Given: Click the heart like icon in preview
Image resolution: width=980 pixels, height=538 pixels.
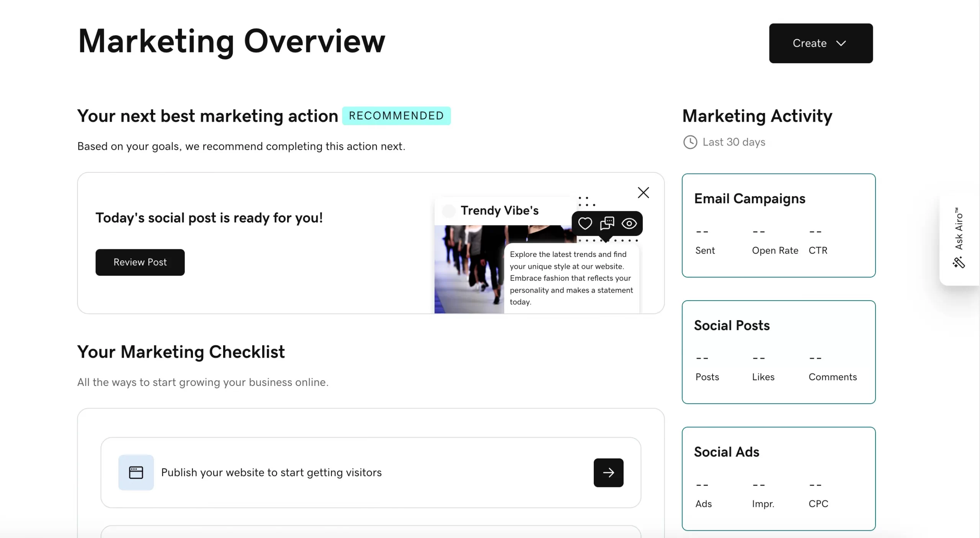Looking at the screenshot, I should click(585, 223).
